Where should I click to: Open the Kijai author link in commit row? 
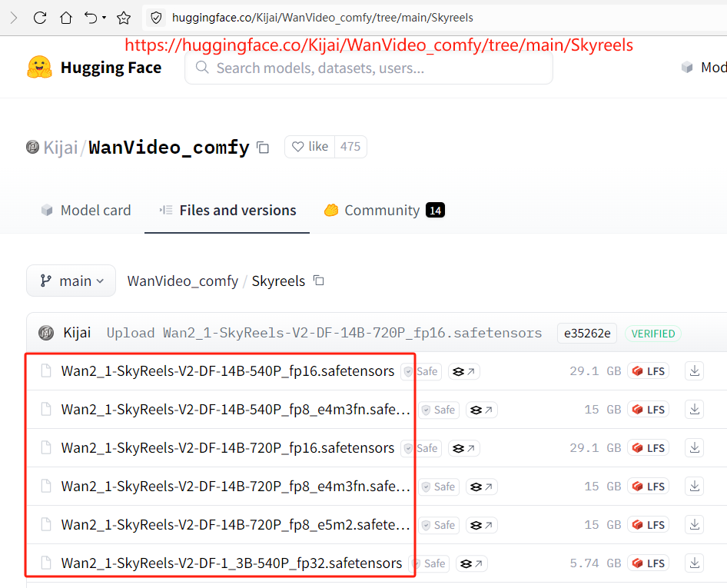pos(77,333)
